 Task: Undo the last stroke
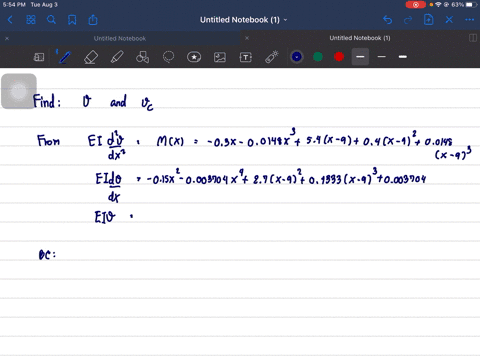click(387, 20)
